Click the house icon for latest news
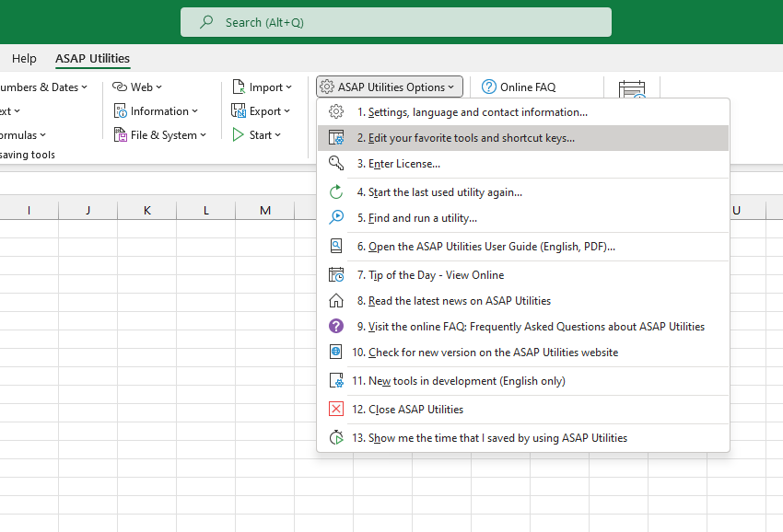This screenshot has width=783, height=532. [336, 300]
